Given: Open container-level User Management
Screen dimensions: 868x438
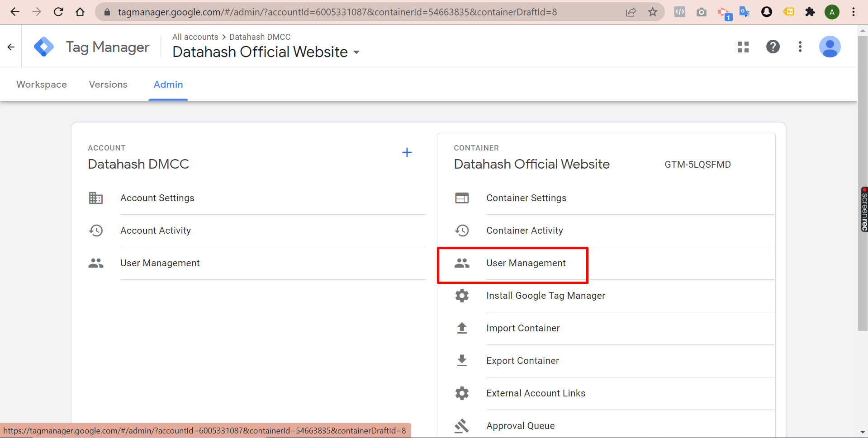Looking at the screenshot, I should click(526, 263).
